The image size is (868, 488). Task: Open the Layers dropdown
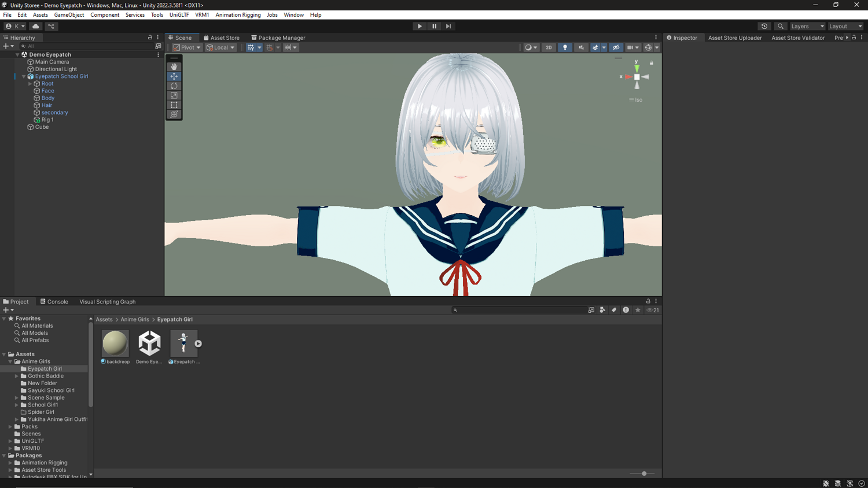(x=807, y=26)
